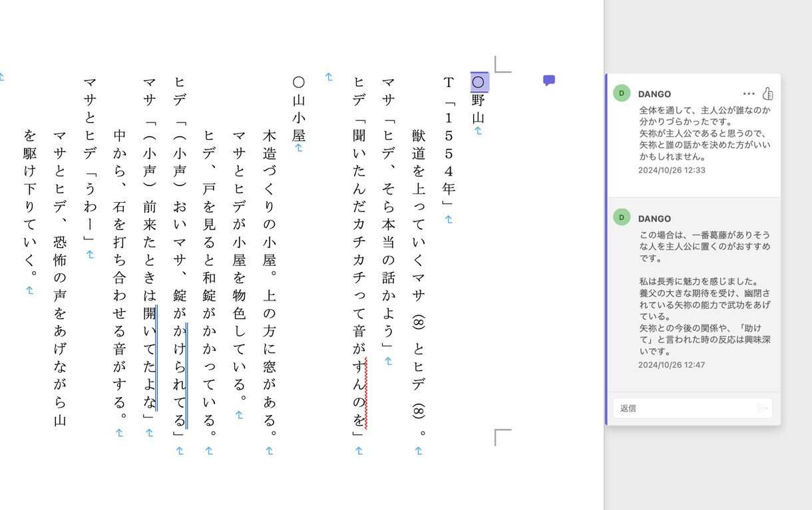Like the first DANGO comment with thumbs up

(767, 94)
